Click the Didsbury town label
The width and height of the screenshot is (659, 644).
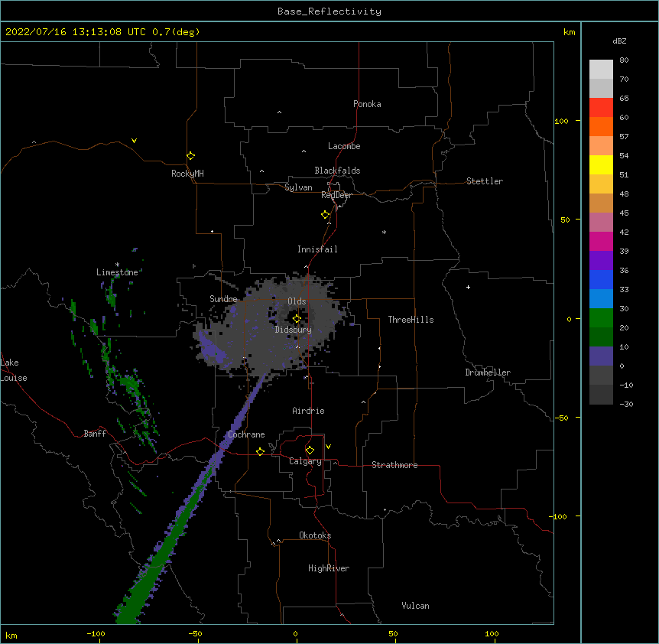pos(294,330)
